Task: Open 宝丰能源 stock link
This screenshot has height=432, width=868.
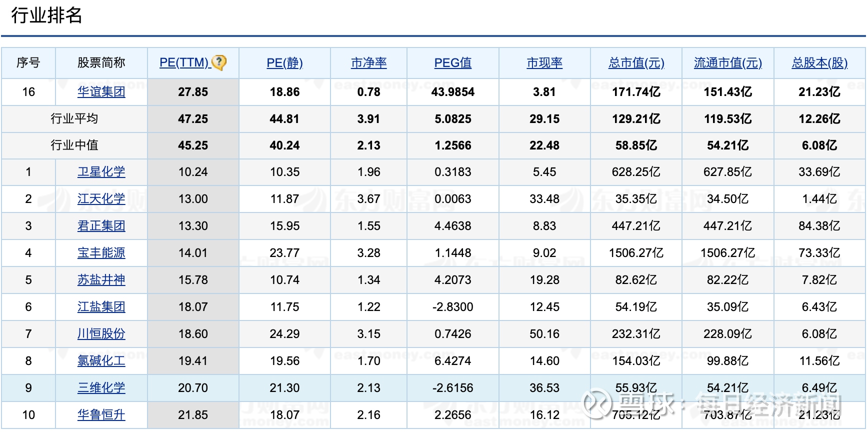Action: click(x=101, y=253)
